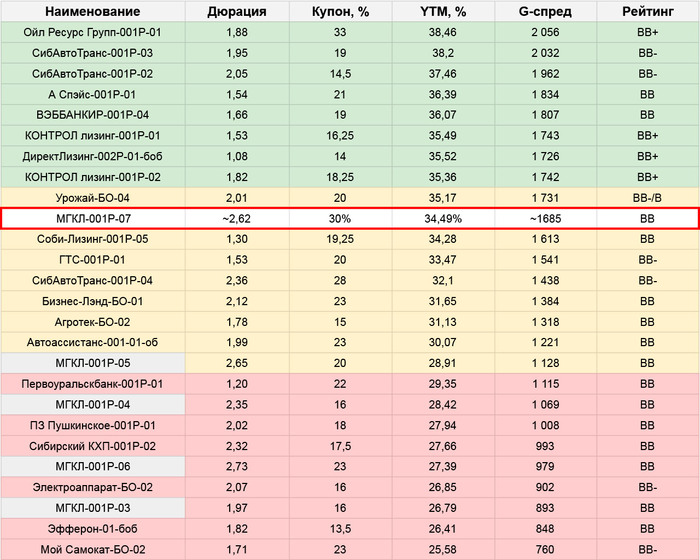The width and height of the screenshot is (700, 560).
Task: Click the 'Агротек-БО-02' cell
Action: (93, 322)
